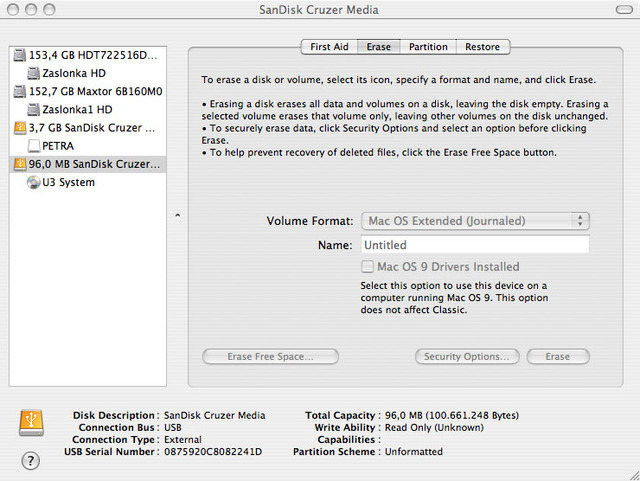Image resolution: width=640 pixels, height=481 pixels.
Task: Click the window resize grip corner
Action: pos(634,475)
